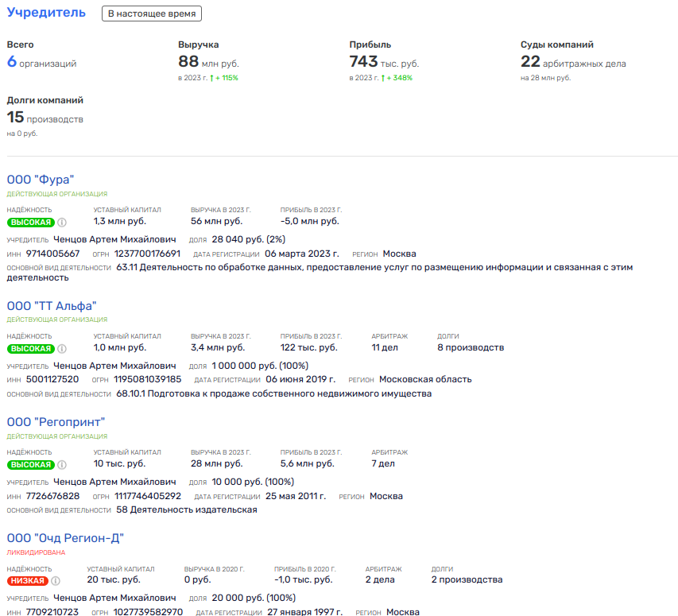The height and width of the screenshot is (616, 678).
Task: Click the info icon beside Фура reliability badge
Action: 62,223
